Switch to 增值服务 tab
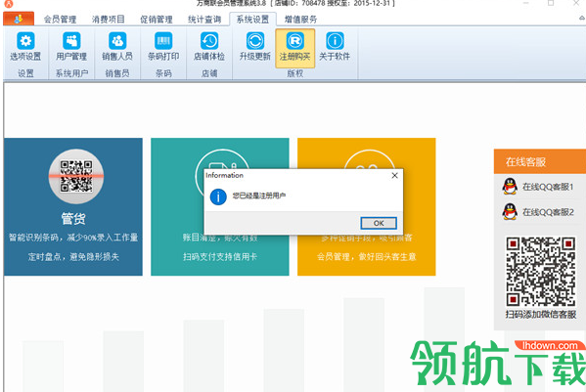Screen dimensions: 586x392 [301, 19]
